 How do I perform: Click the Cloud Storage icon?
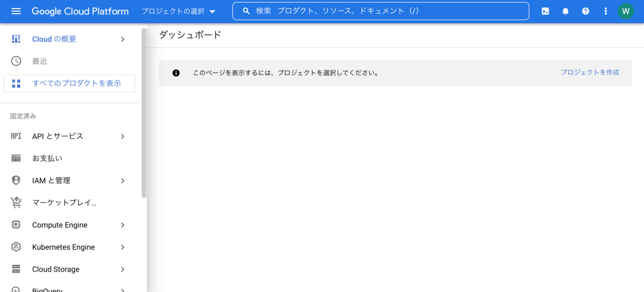click(16, 269)
